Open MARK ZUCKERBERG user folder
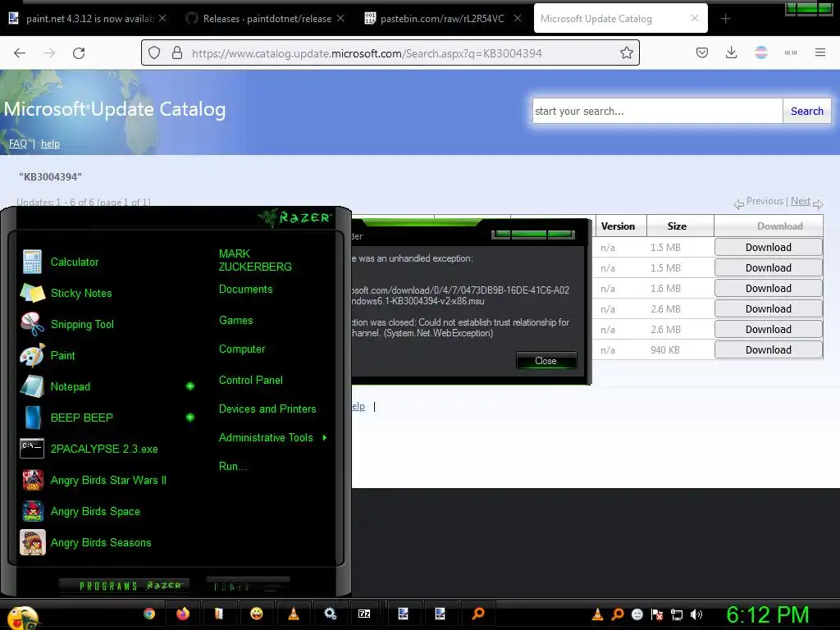840x630 pixels. click(255, 260)
